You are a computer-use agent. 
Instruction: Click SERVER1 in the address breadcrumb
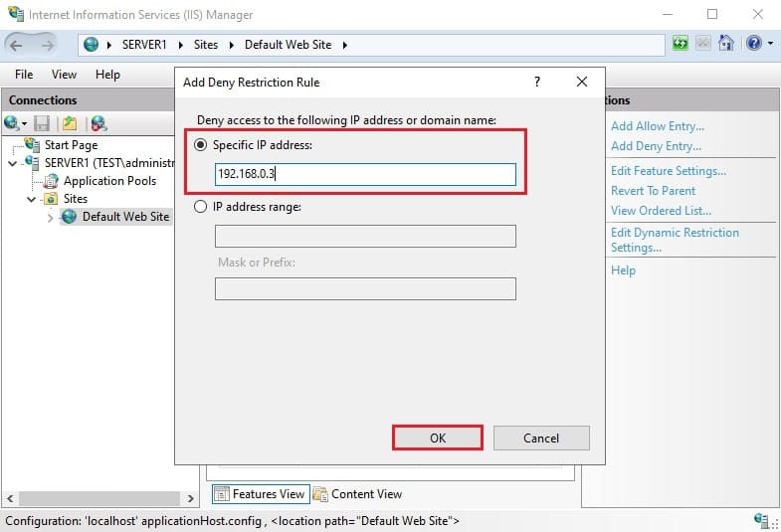click(144, 45)
